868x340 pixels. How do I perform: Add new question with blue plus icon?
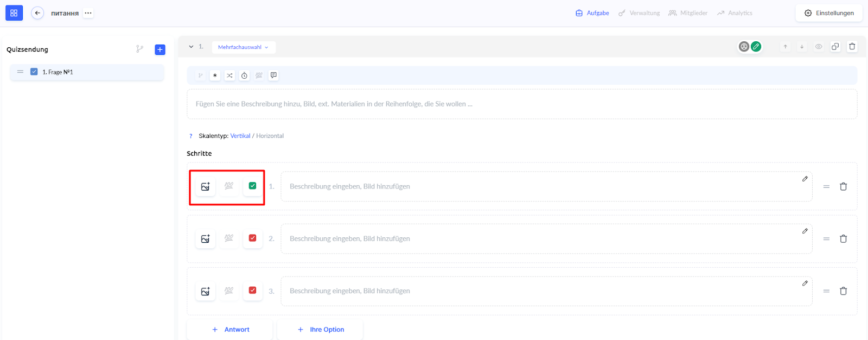160,49
